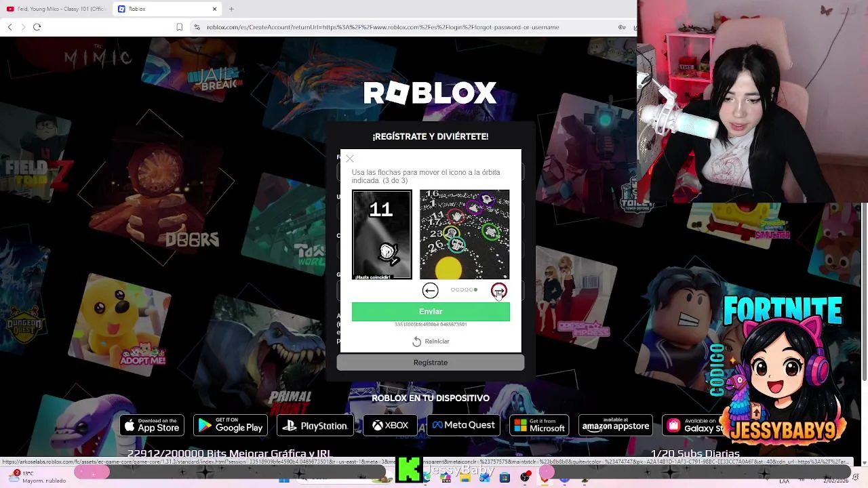Open the password key icon in address bar
Image resolution: width=868 pixels, height=488 pixels.
(x=621, y=27)
